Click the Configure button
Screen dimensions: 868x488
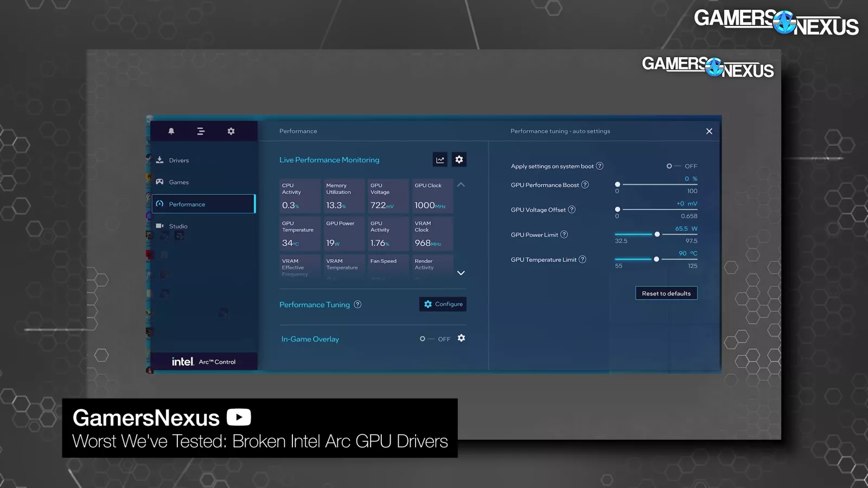pyautogui.click(x=443, y=304)
